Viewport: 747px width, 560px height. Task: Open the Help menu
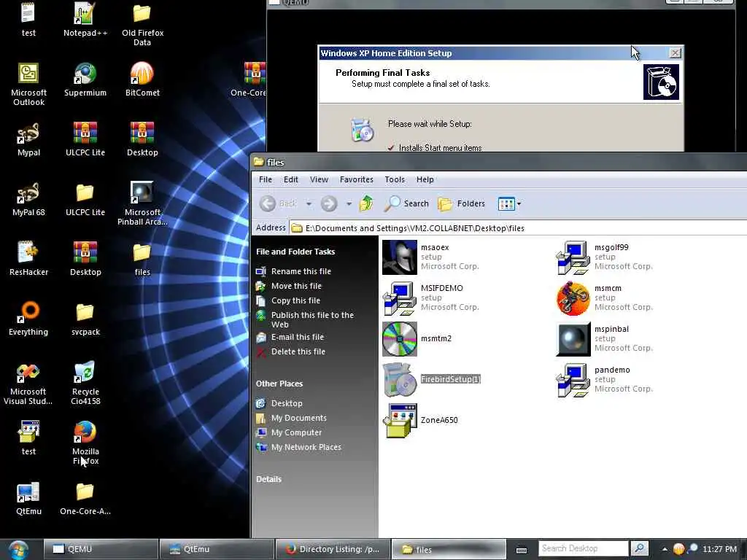(425, 179)
